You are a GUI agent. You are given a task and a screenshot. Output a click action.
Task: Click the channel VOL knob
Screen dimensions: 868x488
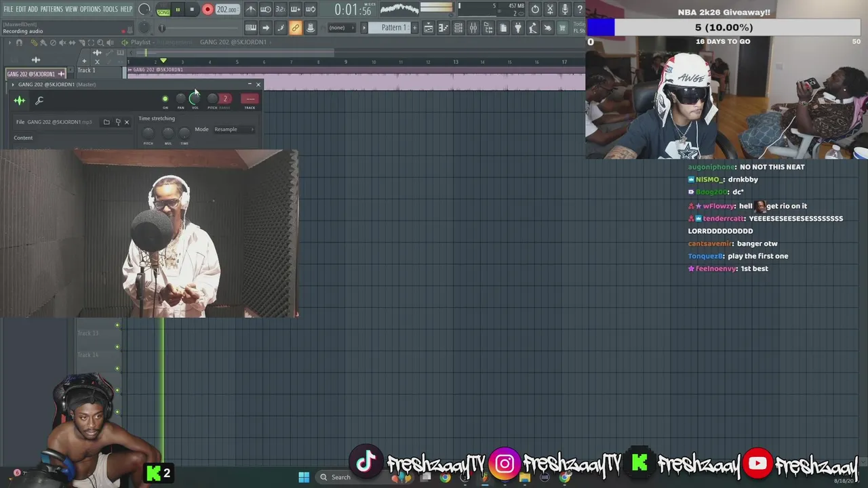click(195, 99)
